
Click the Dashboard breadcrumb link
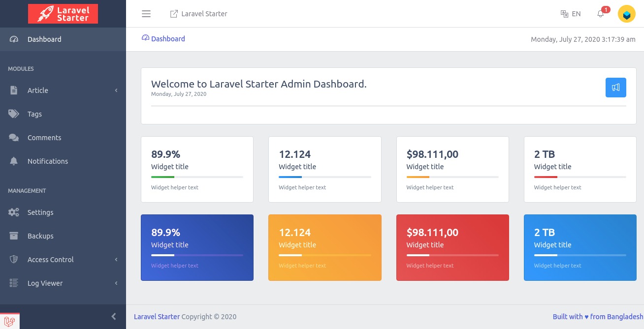[168, 39]
